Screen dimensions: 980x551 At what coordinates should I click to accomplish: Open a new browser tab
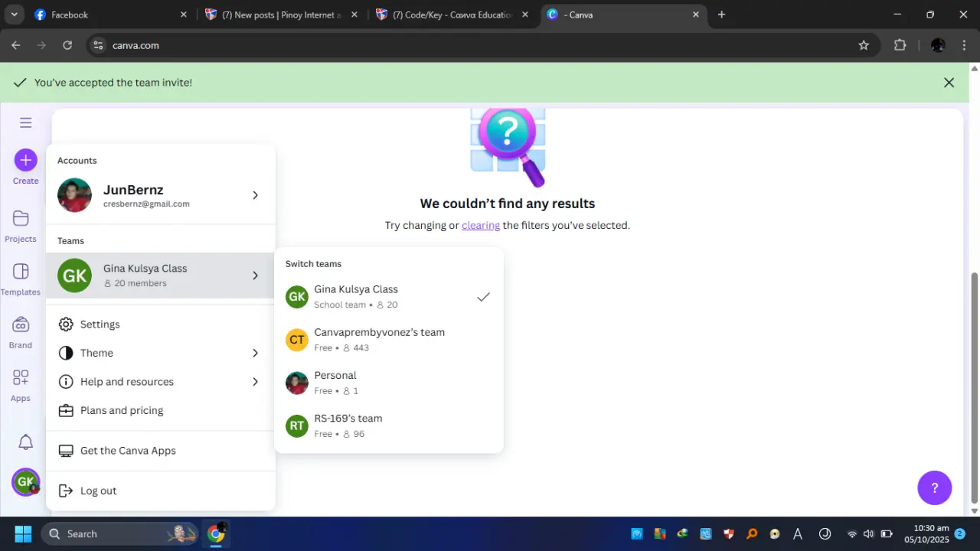point(721,15)
